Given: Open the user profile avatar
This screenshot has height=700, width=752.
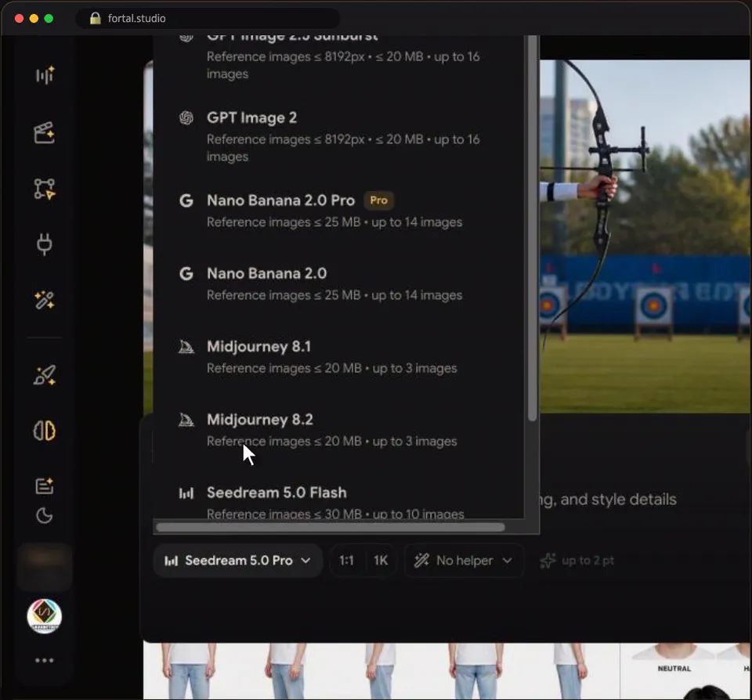Looking at the screenshot, I should pos(44,616).
